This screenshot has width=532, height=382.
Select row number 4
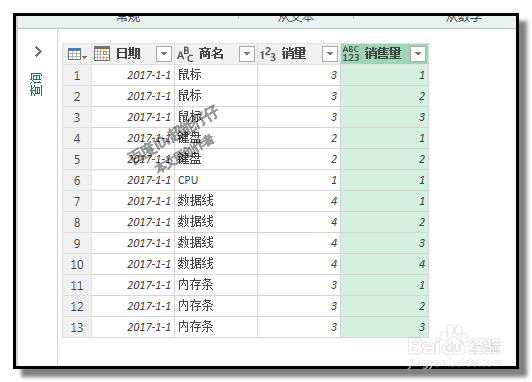[77, 138]
